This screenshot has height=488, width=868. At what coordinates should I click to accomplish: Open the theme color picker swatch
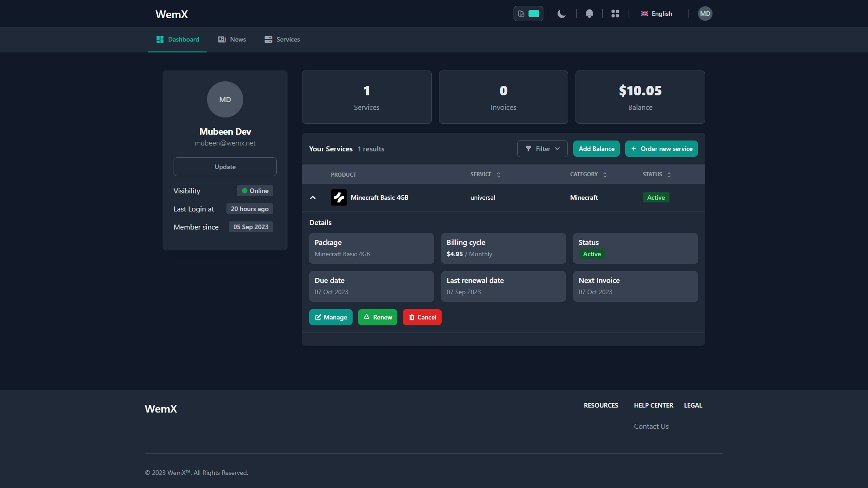[534, 14]
